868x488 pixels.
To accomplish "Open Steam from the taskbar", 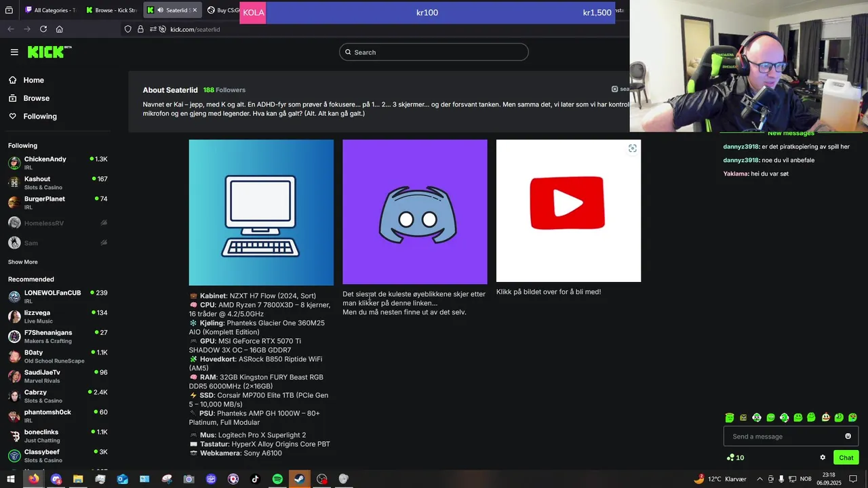I will (299, 479).
